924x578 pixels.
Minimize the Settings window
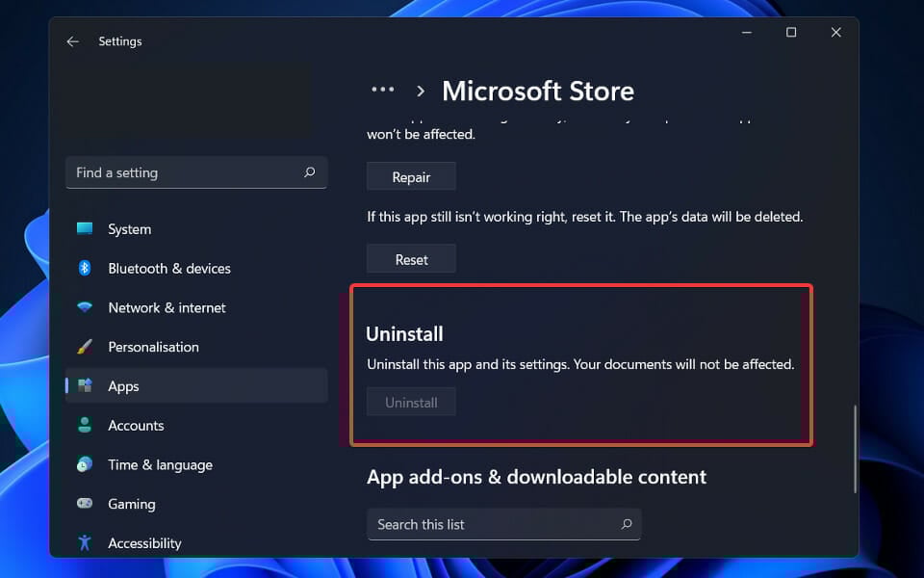click(747, 33)
